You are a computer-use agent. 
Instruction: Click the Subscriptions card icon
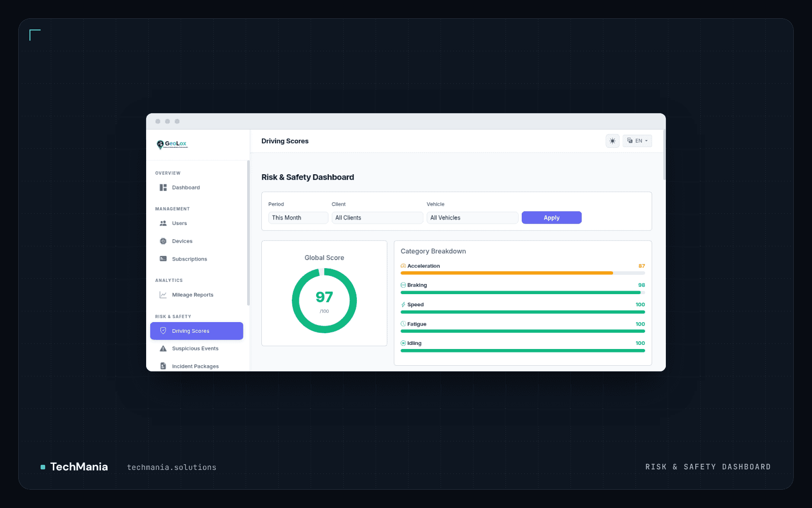163,259
